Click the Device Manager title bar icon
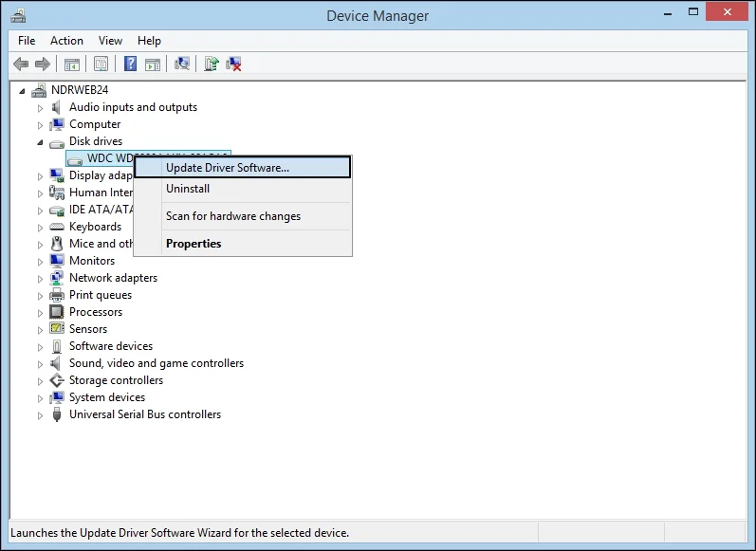Image resolution: width=756 pixels, height=551 pixels. coord(18,16)
